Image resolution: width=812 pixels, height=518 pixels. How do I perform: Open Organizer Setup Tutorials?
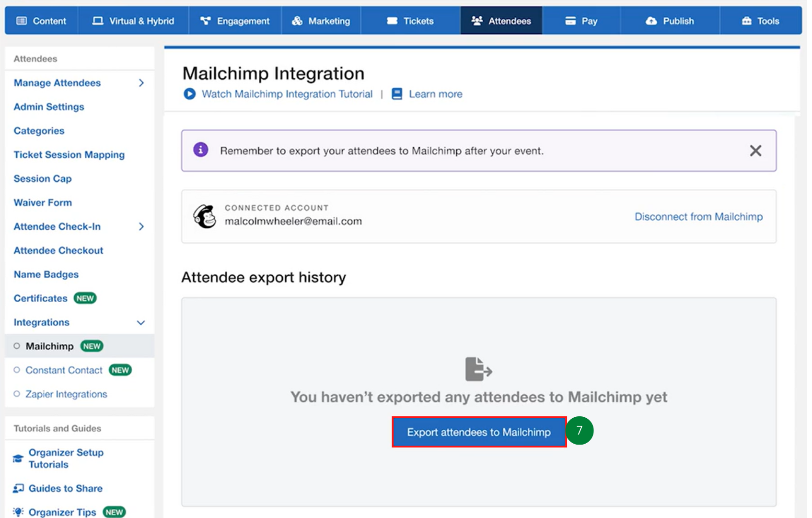point(66,459)
